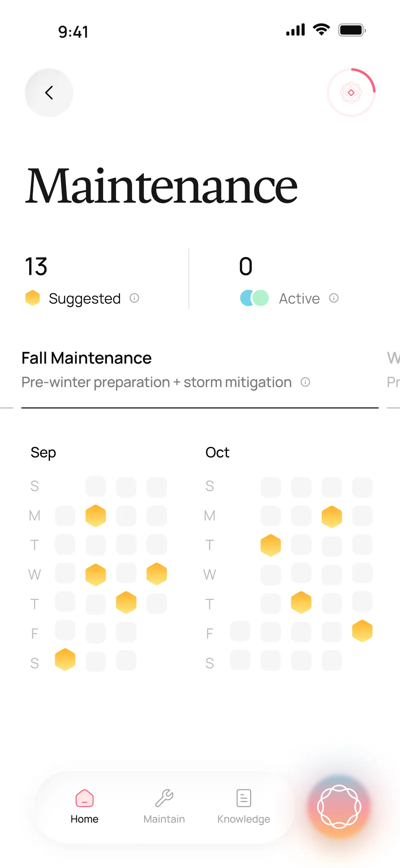This screenshot has height=868, width=400.
Task: Tap the Home tab house icon
Action: [x=84, y=798]
